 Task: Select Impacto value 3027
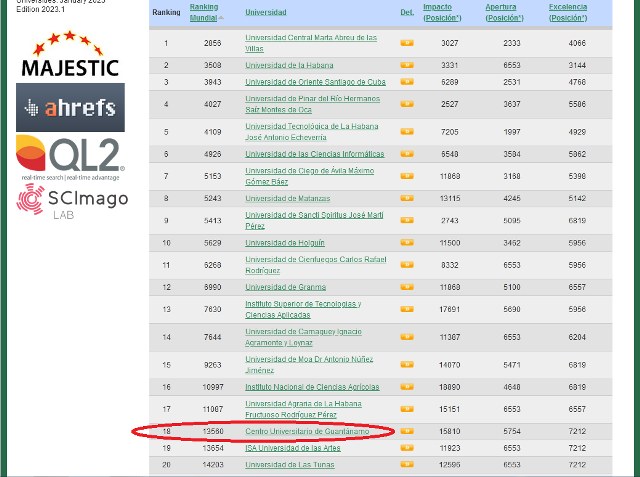[x=449, y=43]
